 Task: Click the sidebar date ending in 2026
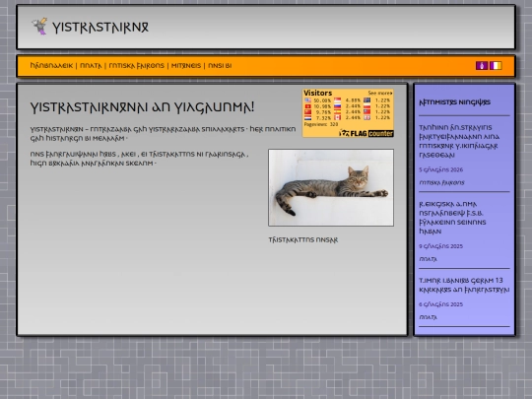[x=440, y=169]
